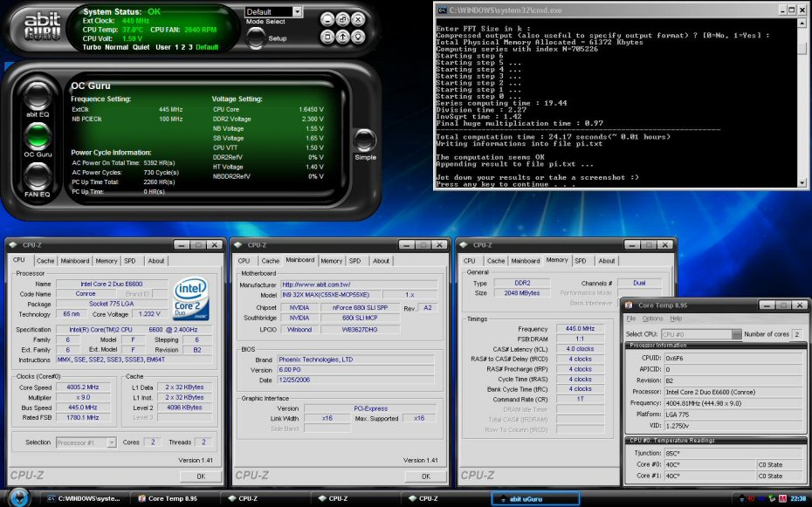812x507 pixels.
Task: Click OK in the CPU-Z mainboard window
Action: point(426,476)
